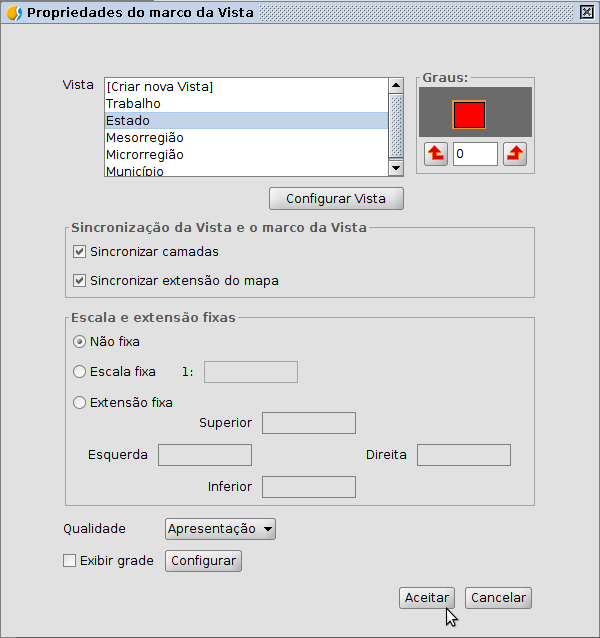Open grid Configurar button
600x638 pixels.
coord(203,561)
